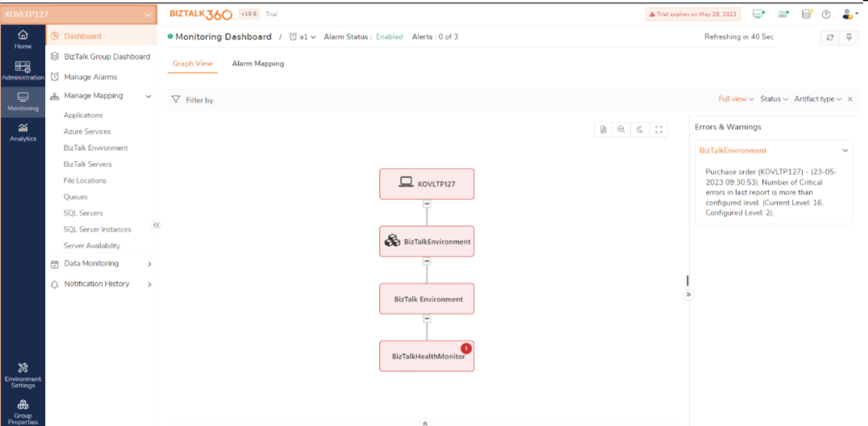Open the help question mark icon

click(826, 15)
